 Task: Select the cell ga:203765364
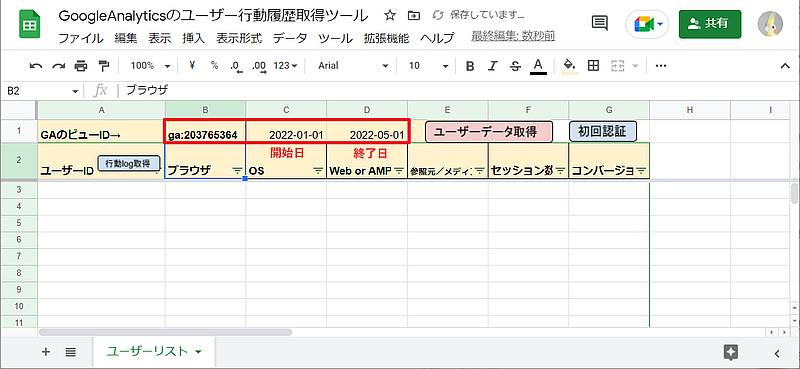point(205,131)
